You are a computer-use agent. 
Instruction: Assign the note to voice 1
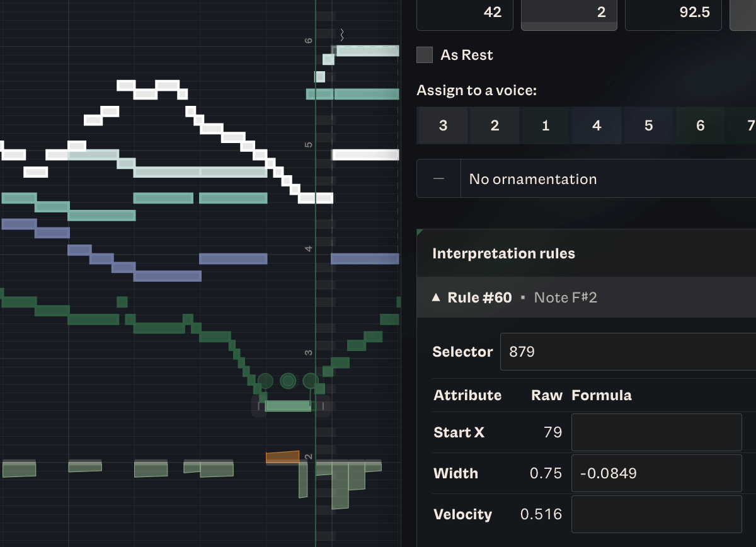(x=546, y=126)
